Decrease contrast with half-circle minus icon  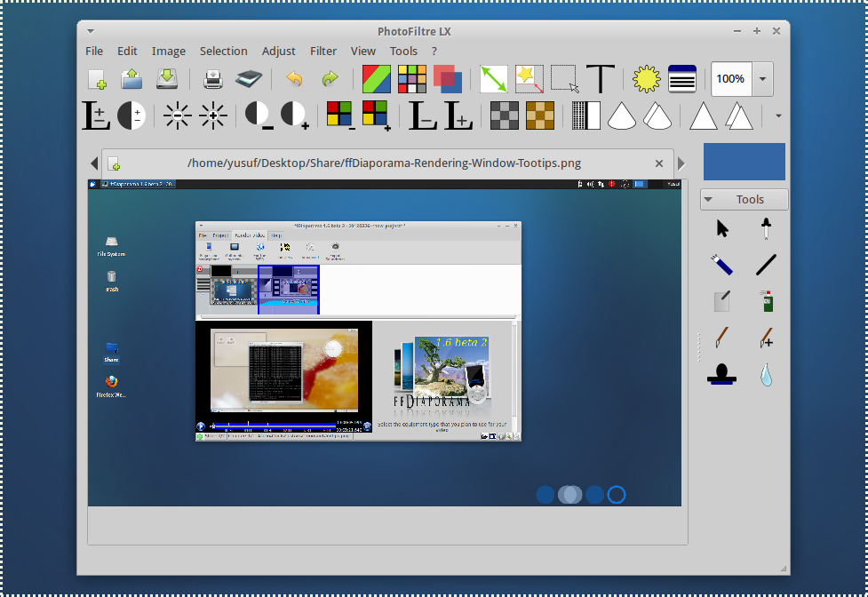click(259, 115)
